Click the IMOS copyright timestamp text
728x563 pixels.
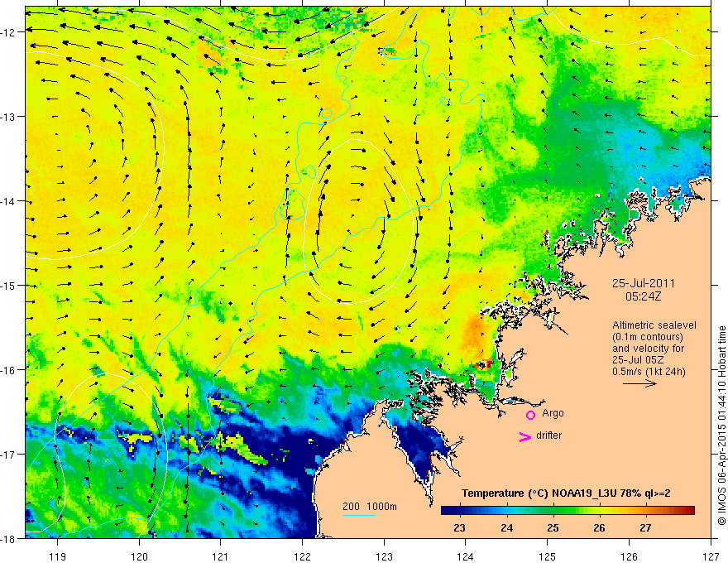(721, 426)
